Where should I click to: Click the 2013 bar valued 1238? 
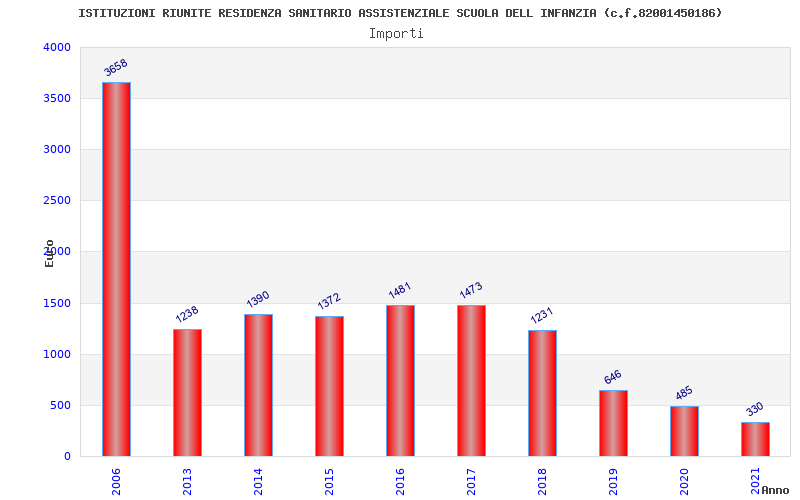[x=187, y=392]
